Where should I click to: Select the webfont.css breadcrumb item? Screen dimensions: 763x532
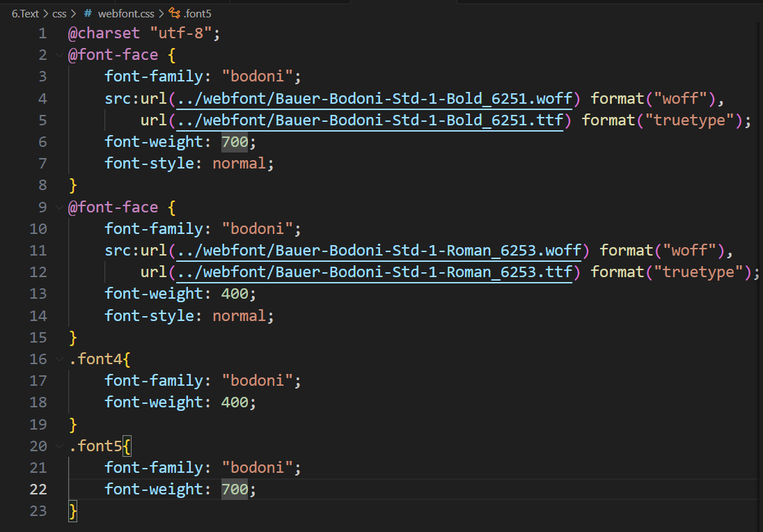click(x=126, y=14)
